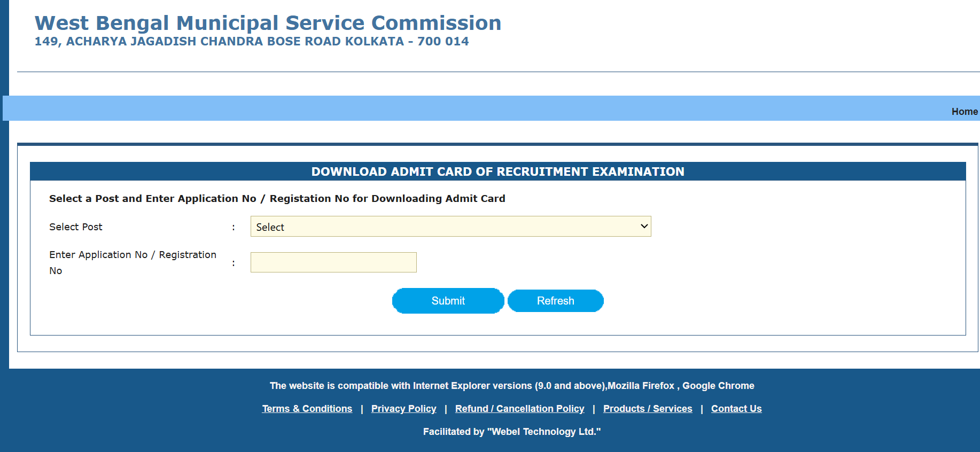The image size is (980, 452).
Task: Open the Privacy Policy link
Action: pos(403,408)
